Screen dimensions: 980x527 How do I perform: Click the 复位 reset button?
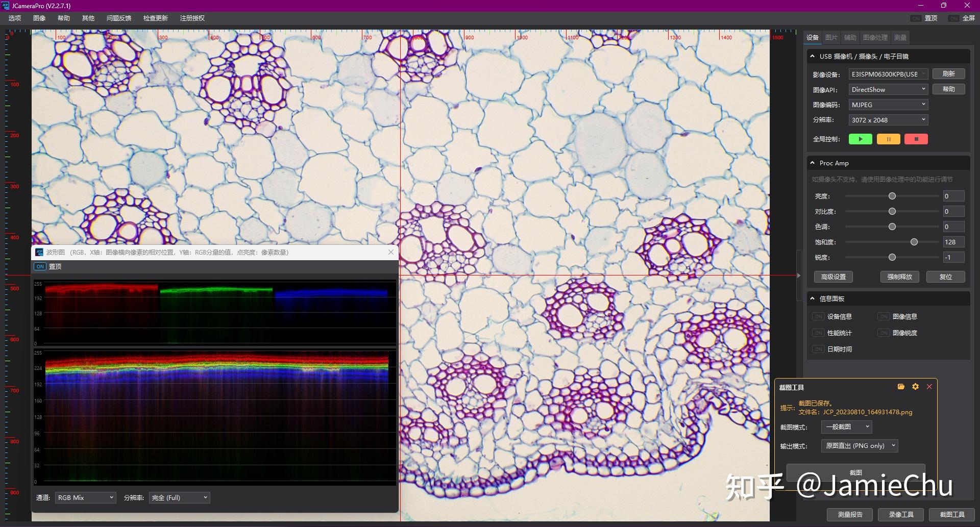click(x=946, y=277)
